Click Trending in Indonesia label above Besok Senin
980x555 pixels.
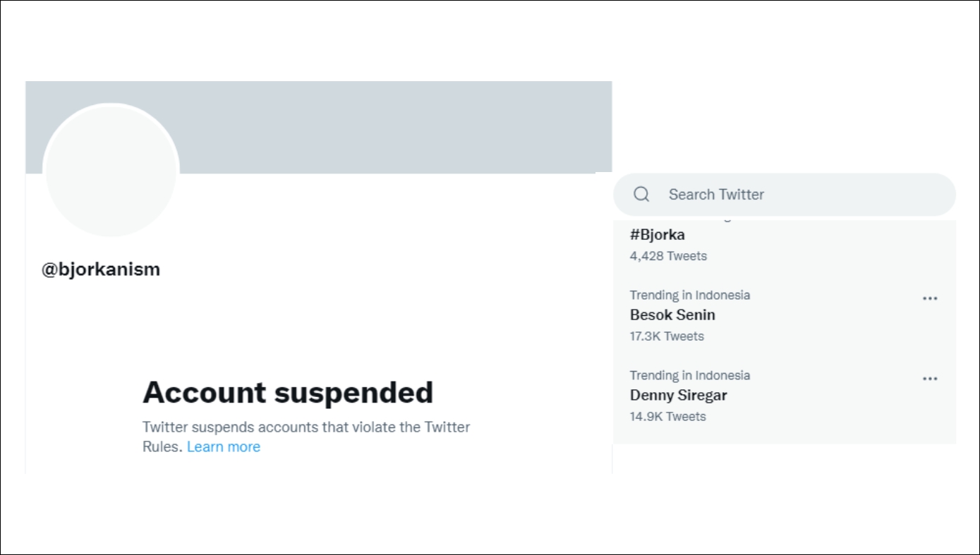click(689, 295)
